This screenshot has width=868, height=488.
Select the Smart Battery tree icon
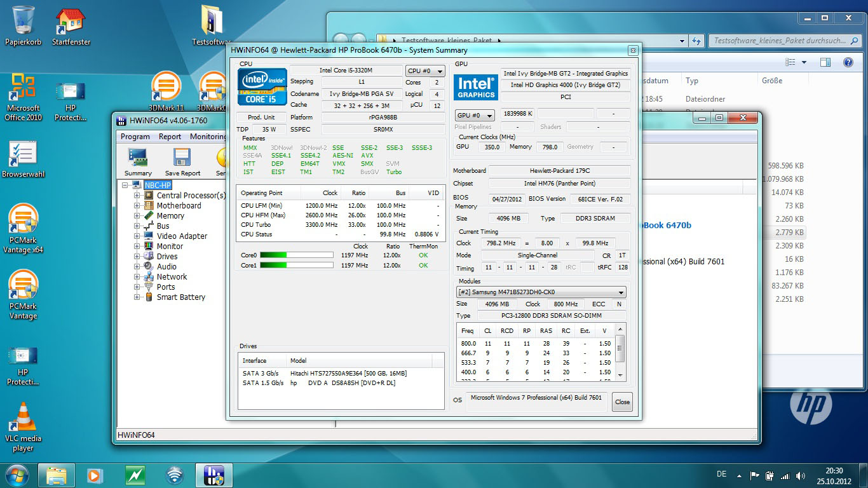pos(149,297)
